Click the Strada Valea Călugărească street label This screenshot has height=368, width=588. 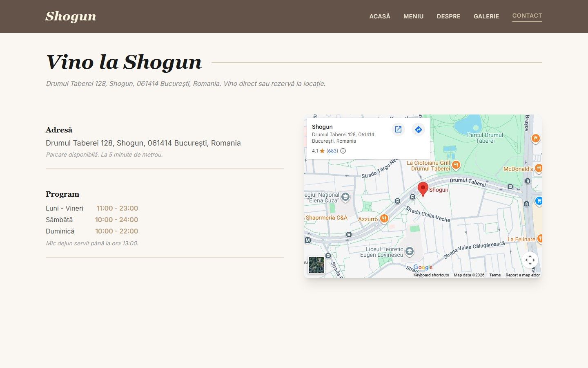pos(474,250)
